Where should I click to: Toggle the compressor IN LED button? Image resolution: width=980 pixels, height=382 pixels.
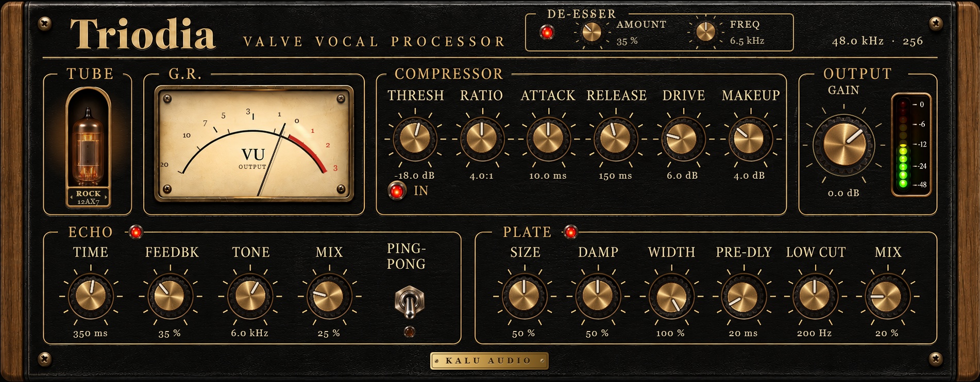(x=396, y=191)
